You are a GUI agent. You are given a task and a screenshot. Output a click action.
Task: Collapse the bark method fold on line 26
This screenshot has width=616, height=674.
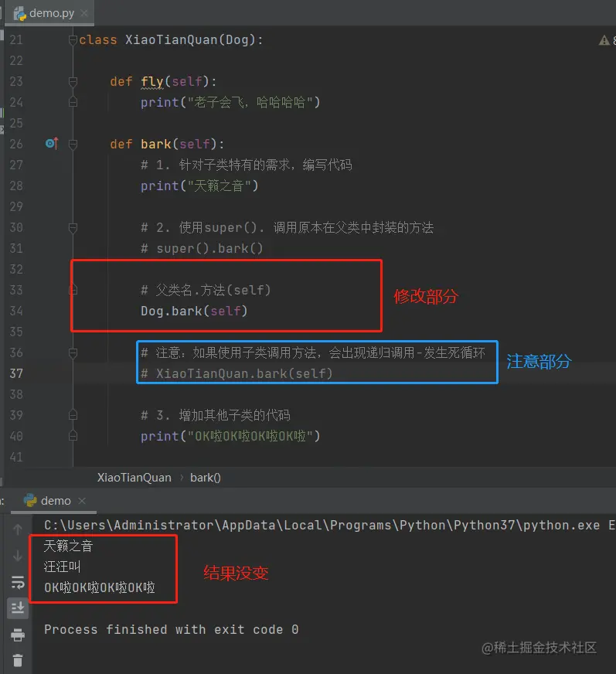click(x=73, y=144)
